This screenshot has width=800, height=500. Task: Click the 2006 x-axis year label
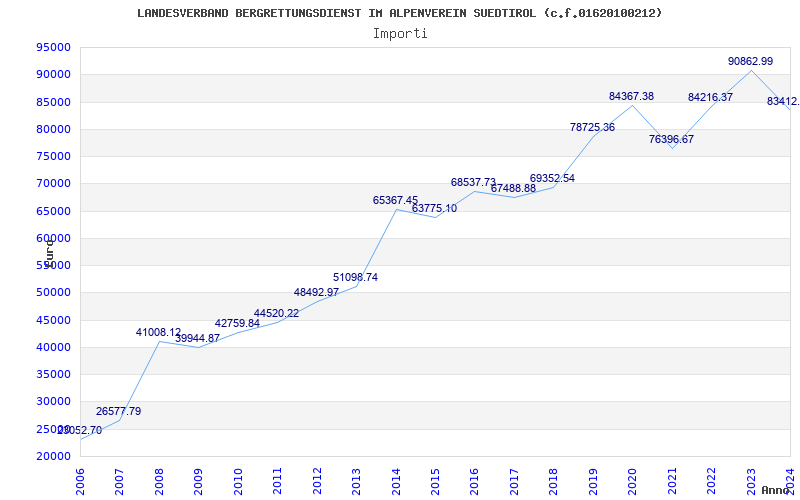80,482
